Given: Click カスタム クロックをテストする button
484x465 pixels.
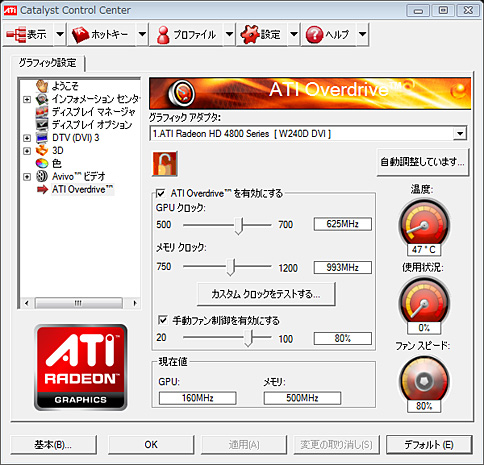Looking at the screenshot, I should 266,294.
